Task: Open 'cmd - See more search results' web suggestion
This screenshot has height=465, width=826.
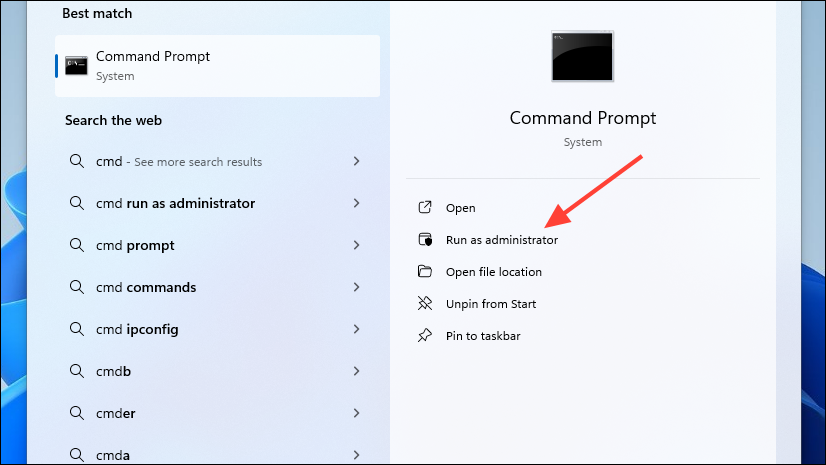Action: 217,161
